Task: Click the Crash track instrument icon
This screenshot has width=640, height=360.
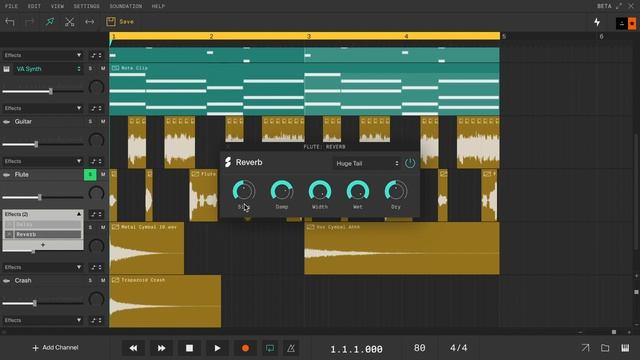Action: click(x=7, y=281)
